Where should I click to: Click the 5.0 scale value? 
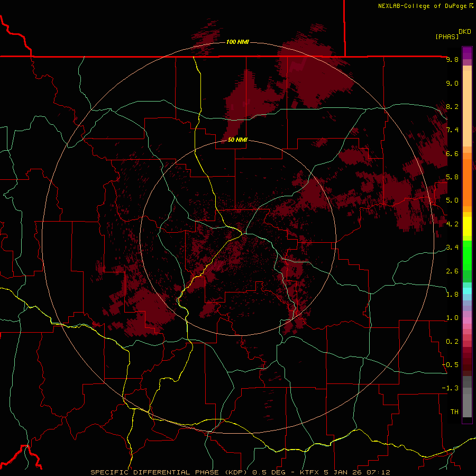click(452, 200)
